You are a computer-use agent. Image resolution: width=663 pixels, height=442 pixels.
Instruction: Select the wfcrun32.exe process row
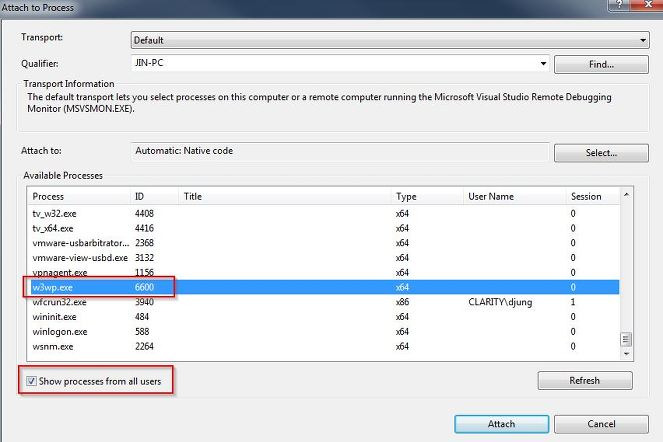click(323, 302)
